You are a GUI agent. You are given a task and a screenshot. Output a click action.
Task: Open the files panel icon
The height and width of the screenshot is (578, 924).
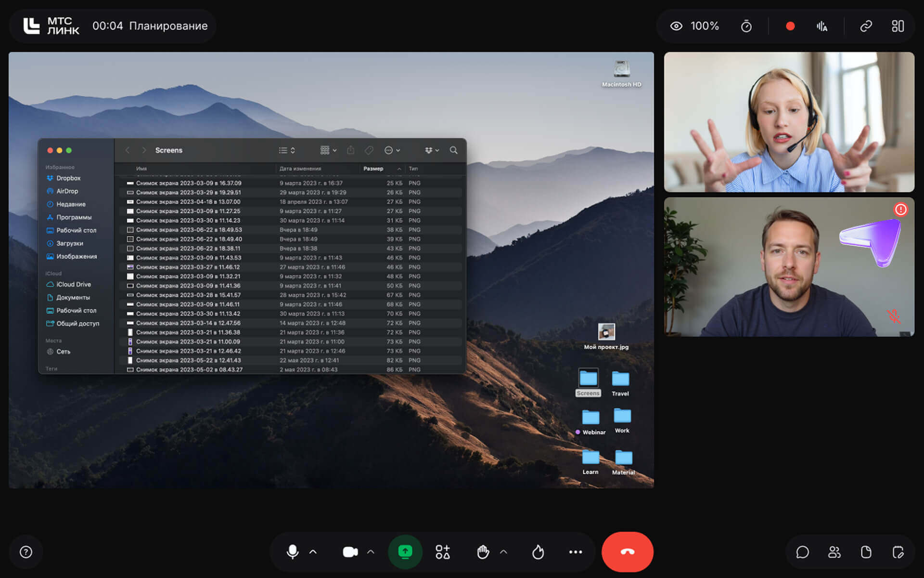[x=866, y=552]
